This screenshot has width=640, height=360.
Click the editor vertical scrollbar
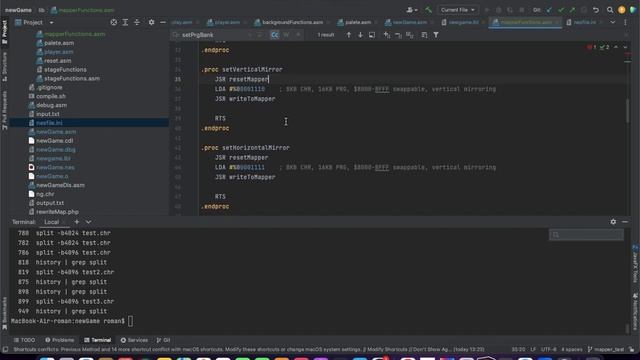[x=627, y=110]
